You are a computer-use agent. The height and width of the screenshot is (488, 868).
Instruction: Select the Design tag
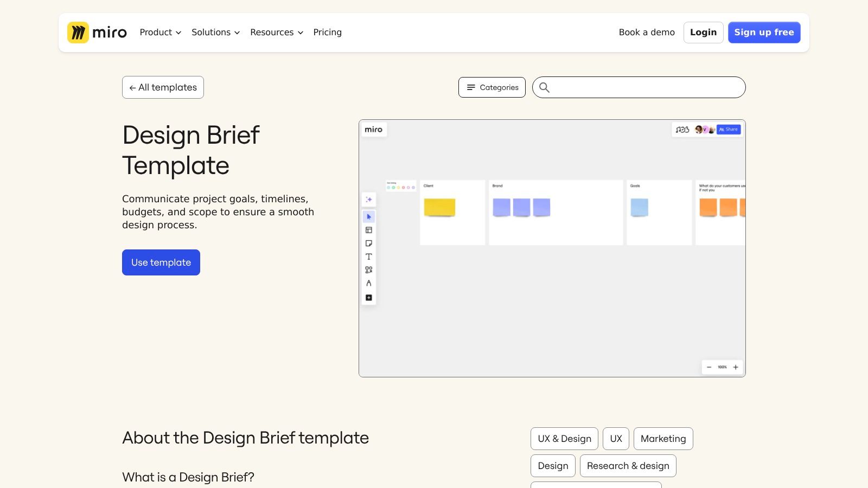(553, 466)
